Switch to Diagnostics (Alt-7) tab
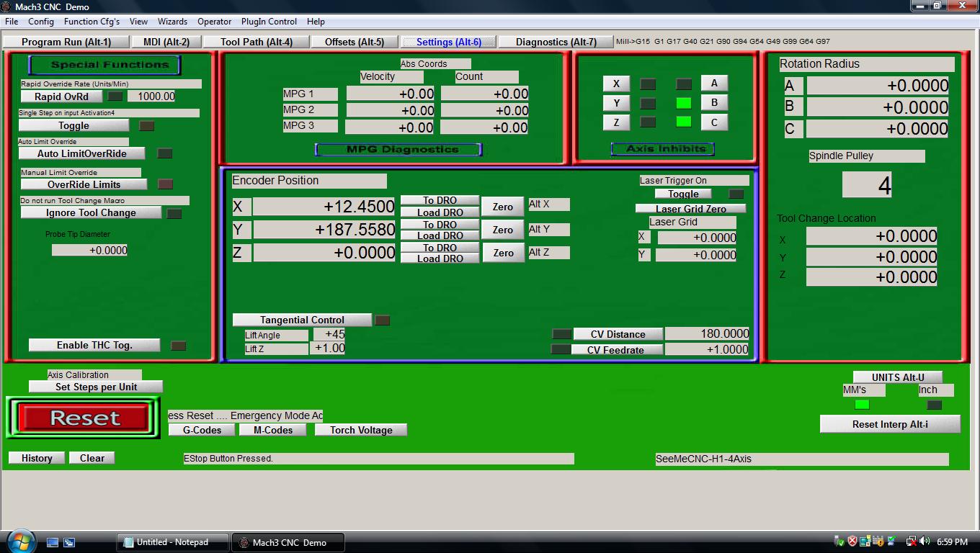 pos(556,42)
